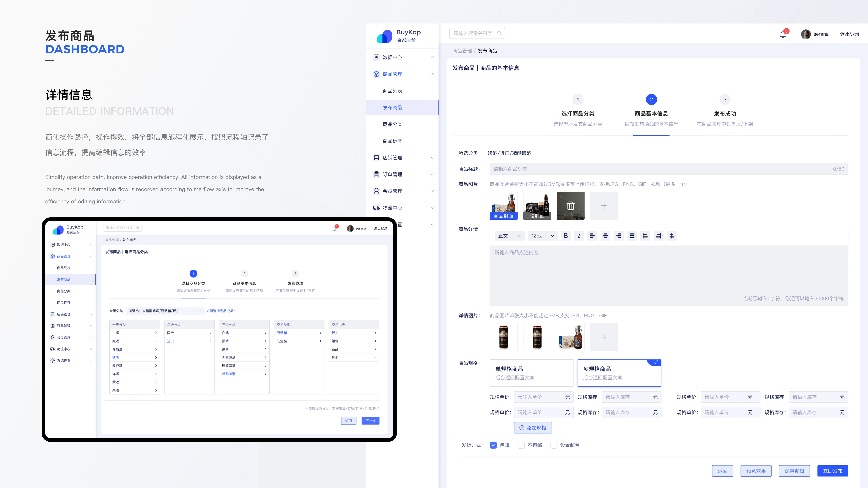Select 商品分类 sidebar menu item
This screenshot has width=868, height=488.
[x=392, y=124]
